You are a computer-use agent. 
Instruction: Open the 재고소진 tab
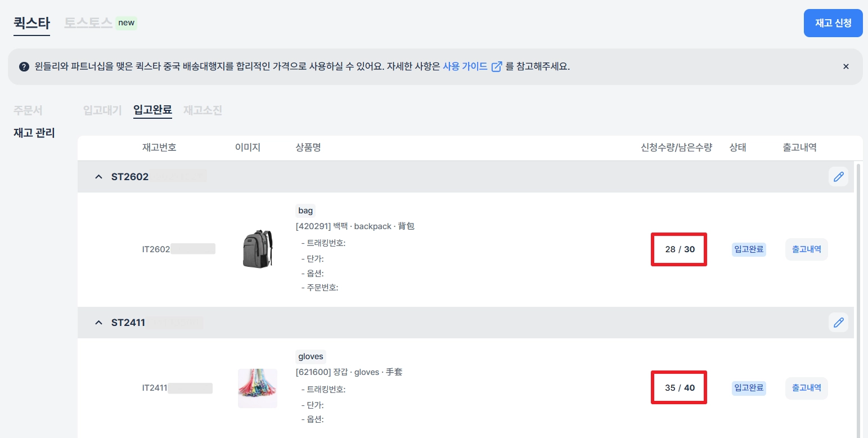coord(203,110)
